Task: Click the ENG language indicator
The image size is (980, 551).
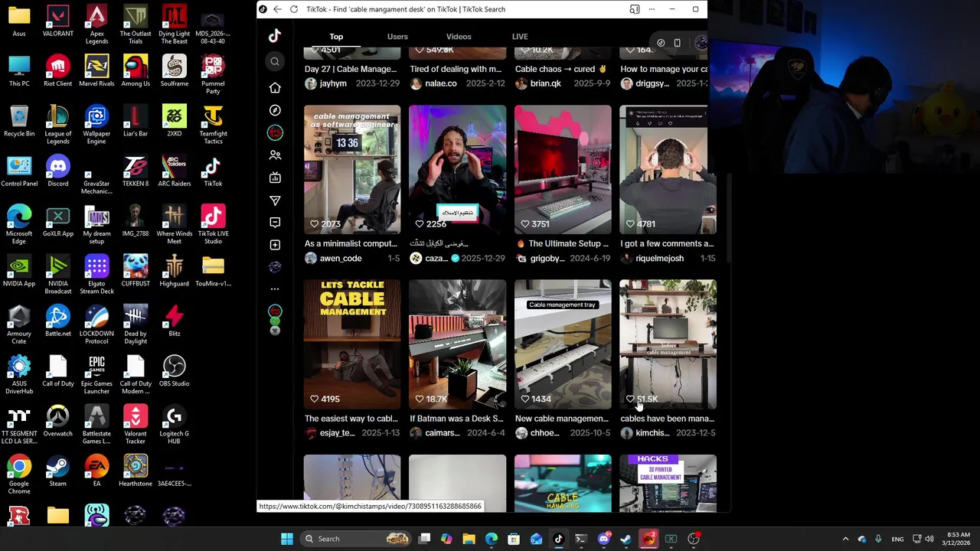Action: pyautogui.click(x=897, y=539)
